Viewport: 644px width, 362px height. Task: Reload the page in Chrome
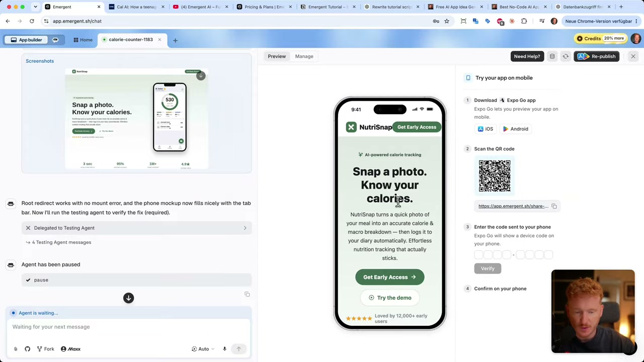(x=32, y=21)
